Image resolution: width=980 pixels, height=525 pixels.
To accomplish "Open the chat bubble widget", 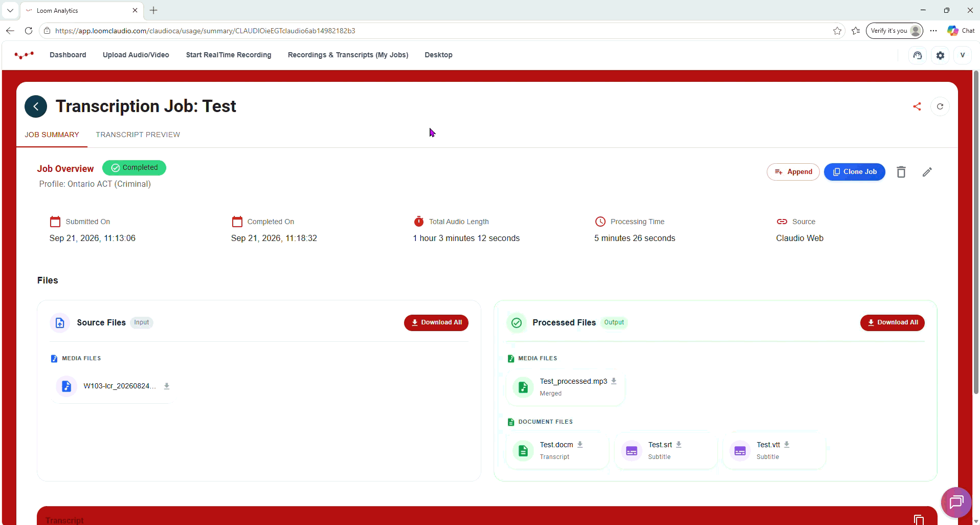I will (956, 502).
